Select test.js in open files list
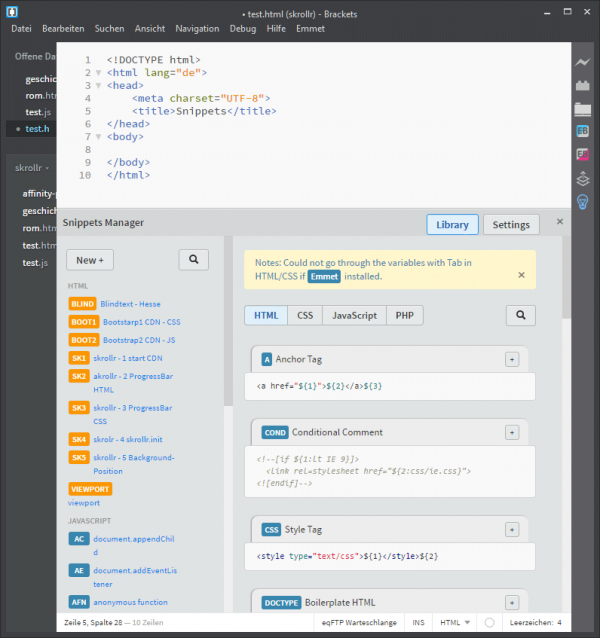This screenshot has width=600, height=638. [x=38, y=112]
